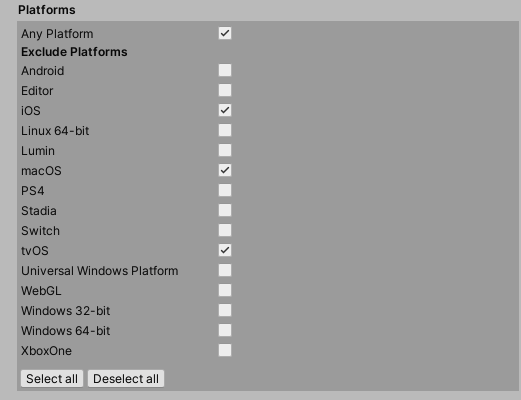Enable the Lumin checkbox
The image size is (521, 400).
point(225,150)
